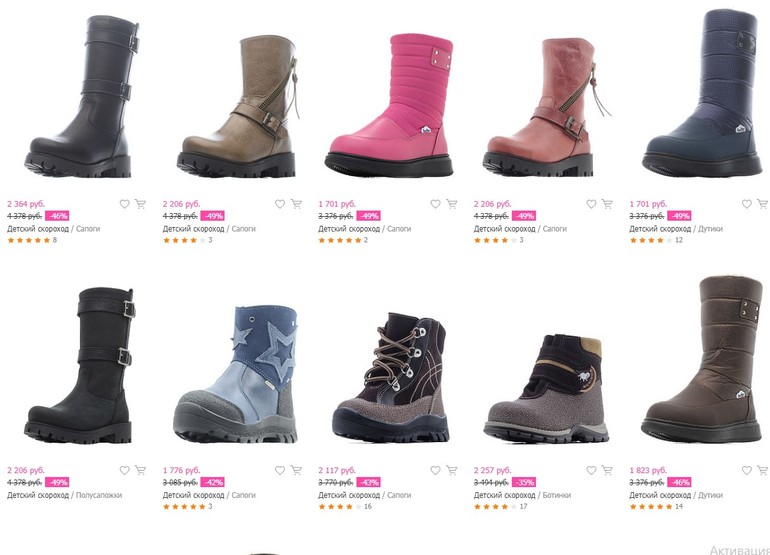Open star rating with 16 reviews

point(345,506)
